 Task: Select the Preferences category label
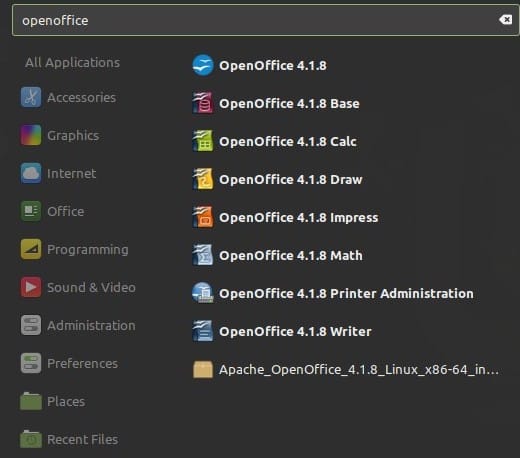coord(83,363)
